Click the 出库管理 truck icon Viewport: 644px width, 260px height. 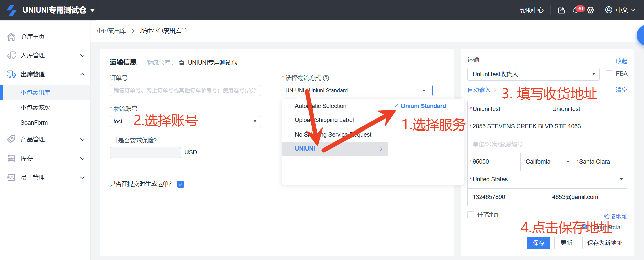tap(12, 74)
